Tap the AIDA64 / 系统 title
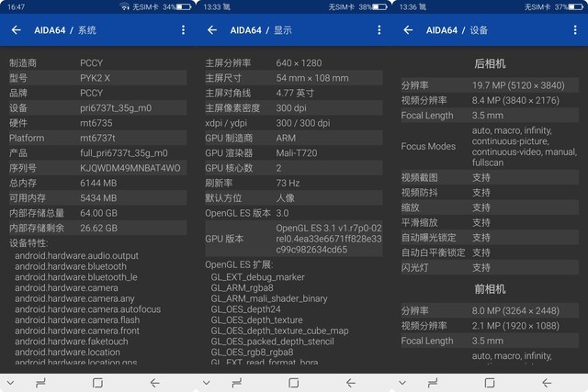 (x=65, y=30)
